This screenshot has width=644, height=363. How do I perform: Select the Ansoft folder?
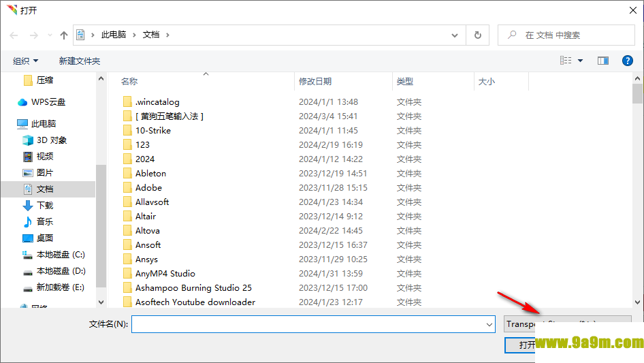[148, 245]
